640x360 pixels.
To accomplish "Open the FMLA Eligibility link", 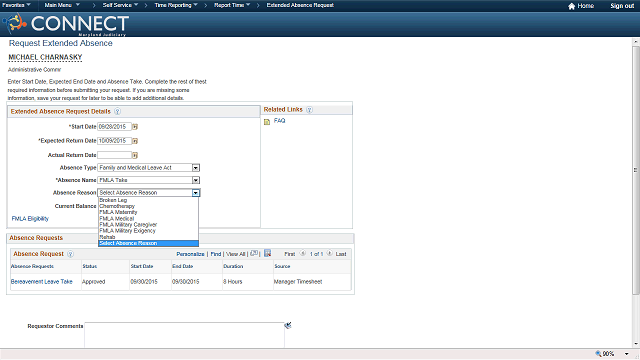I will pos(30,219).
